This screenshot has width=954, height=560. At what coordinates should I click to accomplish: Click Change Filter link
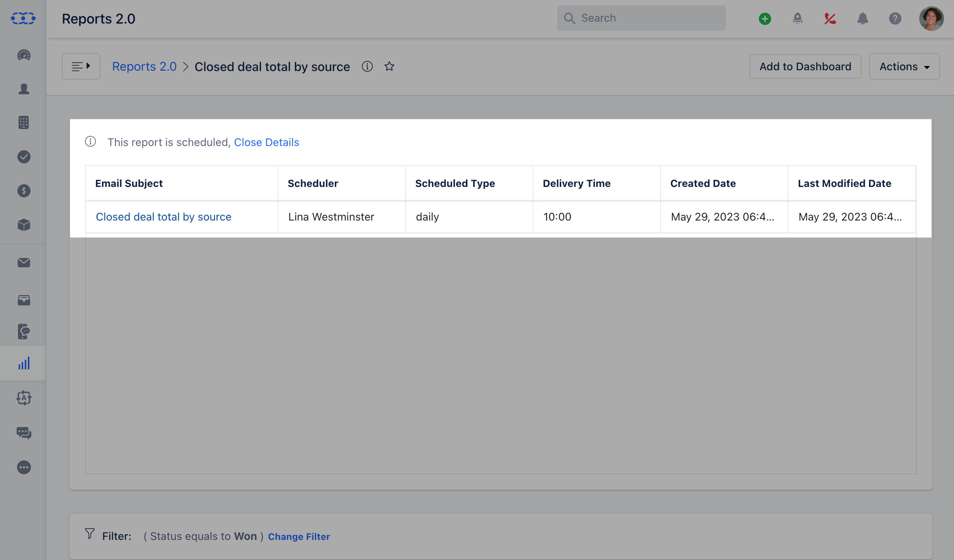299,536
